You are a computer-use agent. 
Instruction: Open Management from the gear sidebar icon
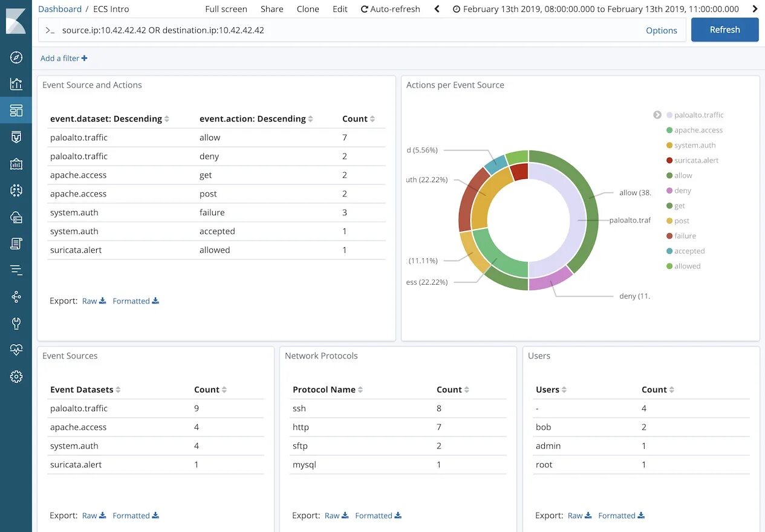pos(16,377)
